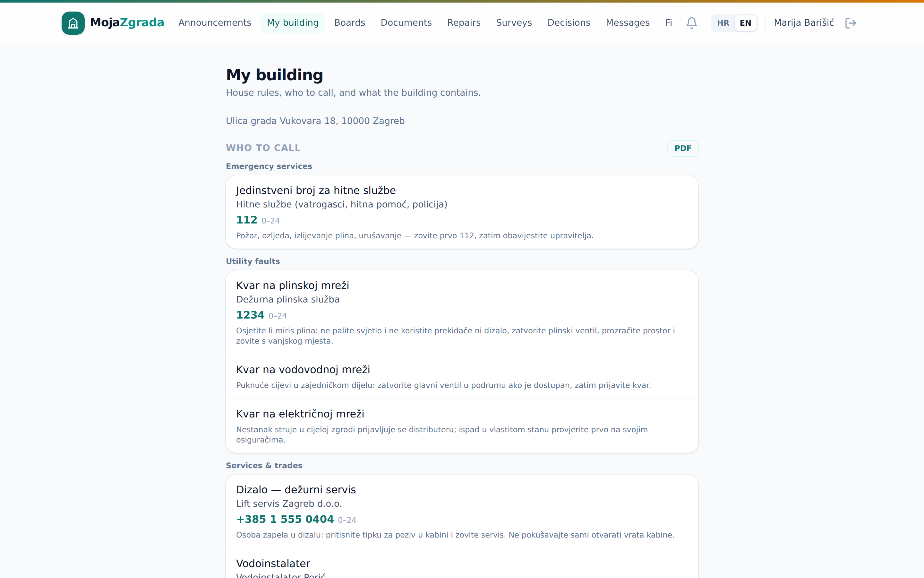
Task: Click the user name Marija Barišić
Action: point(804,23)
